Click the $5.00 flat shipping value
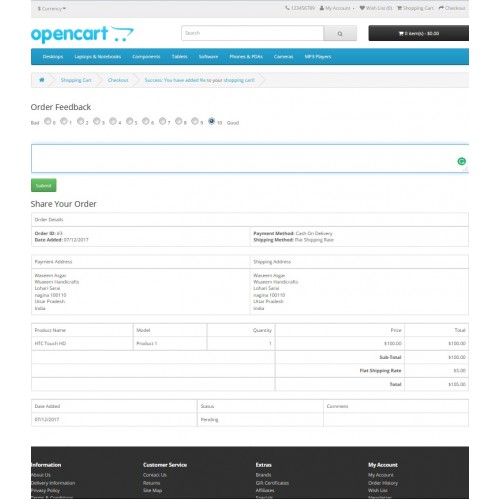The width and height of the screenshot is (500, 500). 460,371
